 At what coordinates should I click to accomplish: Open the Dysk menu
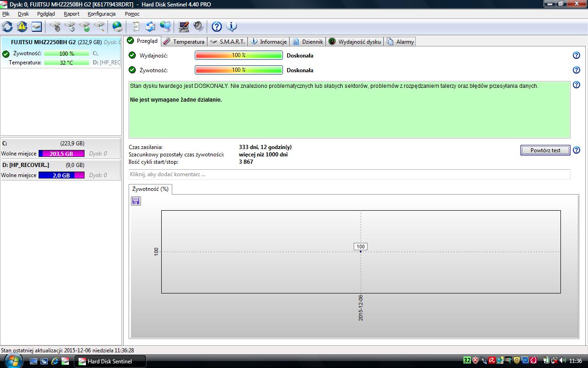tap(23, 14)
